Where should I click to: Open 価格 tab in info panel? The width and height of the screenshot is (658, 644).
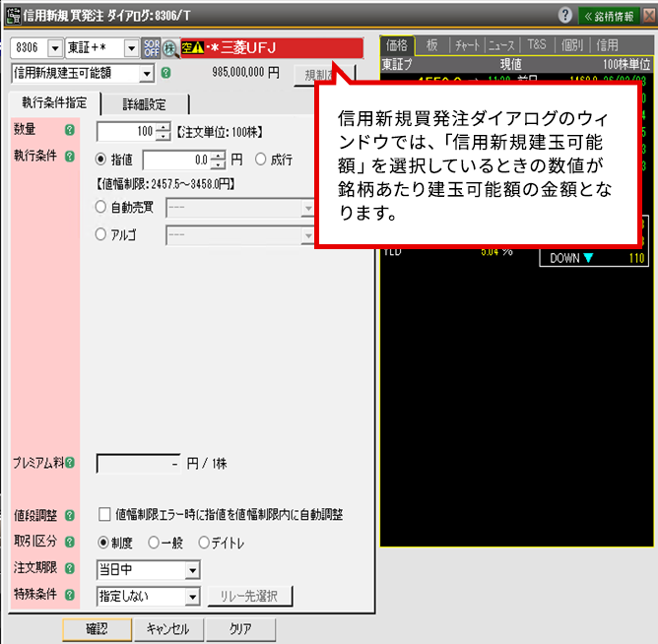[397, 45]
